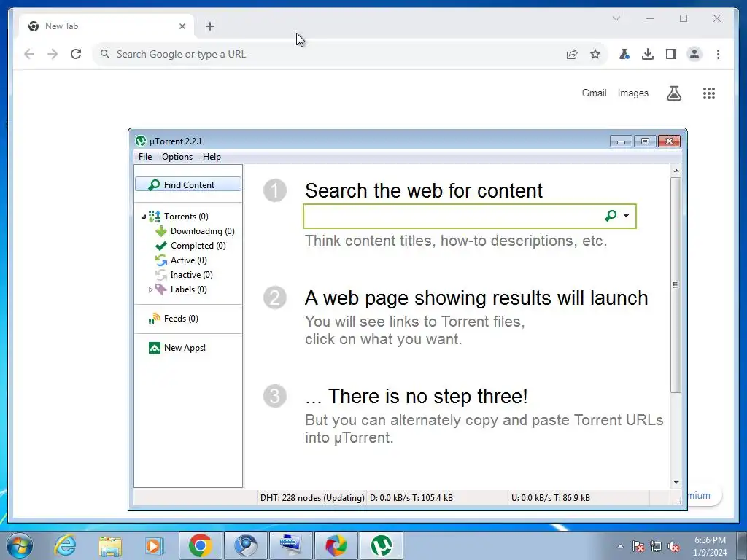Click the Feeds RSS icon
Image resolution: width=747 pixels, height=560 pixels.
pyautogui.click(x=155, y=319)
